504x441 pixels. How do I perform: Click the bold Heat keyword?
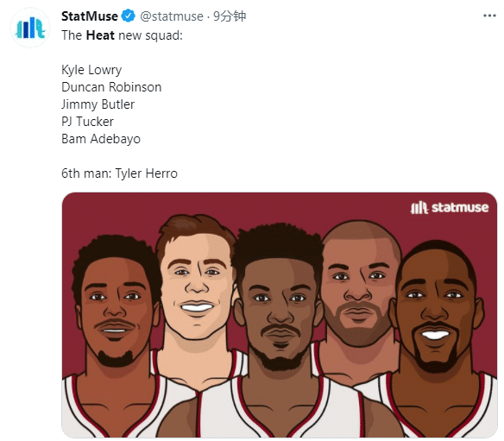pyautogui.click(x=100, y=35)
